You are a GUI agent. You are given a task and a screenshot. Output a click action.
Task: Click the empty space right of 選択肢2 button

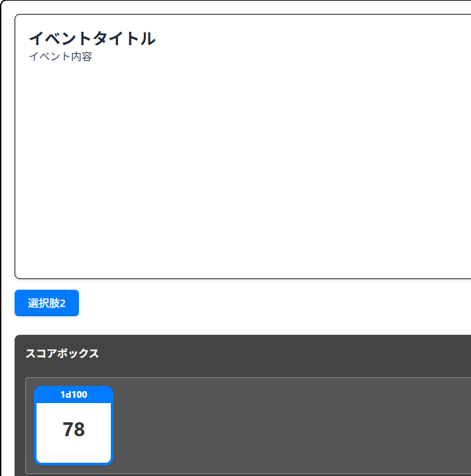[x=265, y=303]
